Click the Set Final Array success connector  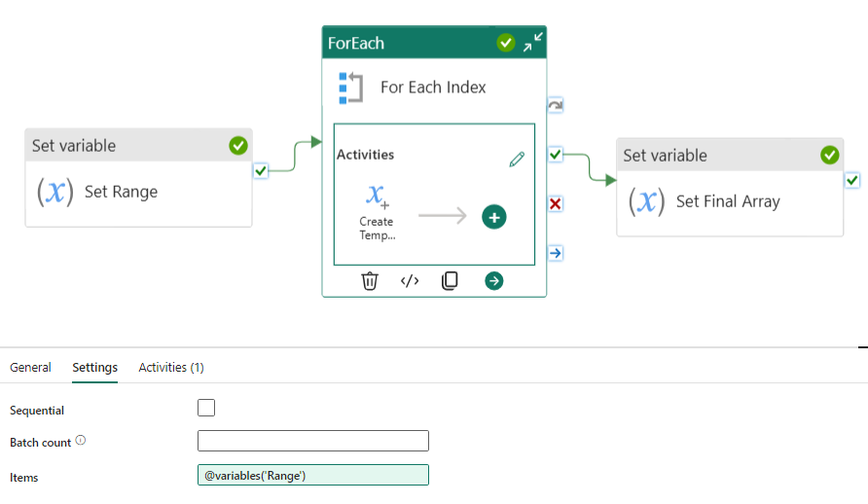852,180
